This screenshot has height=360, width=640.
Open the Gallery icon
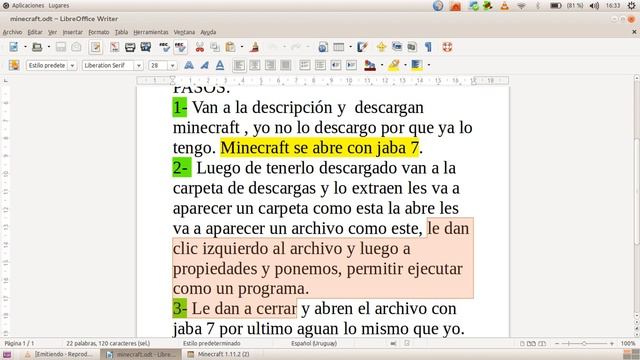pyautogui.click(x=397, y=47)
